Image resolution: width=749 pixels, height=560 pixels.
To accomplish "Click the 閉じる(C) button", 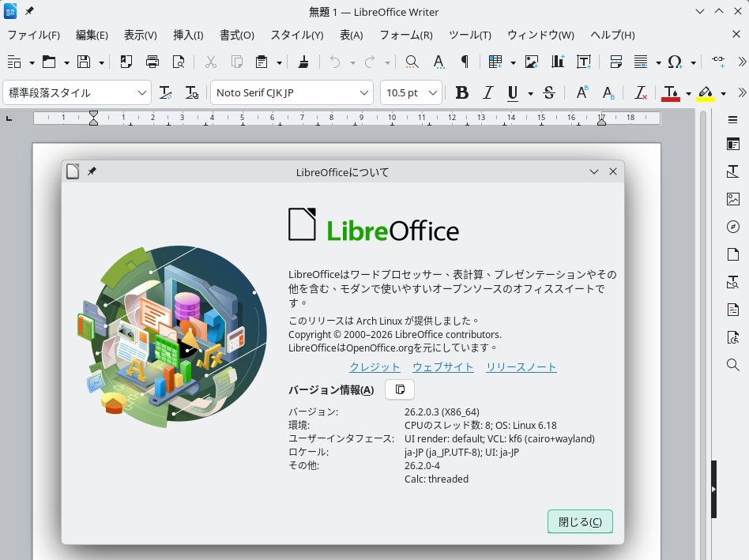I will (x=580, y=521).
